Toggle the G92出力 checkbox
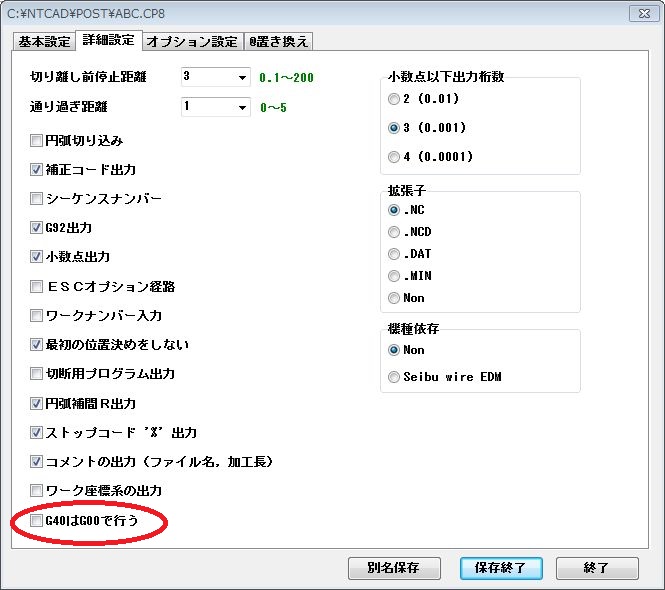665x590 pixels. 36,227
